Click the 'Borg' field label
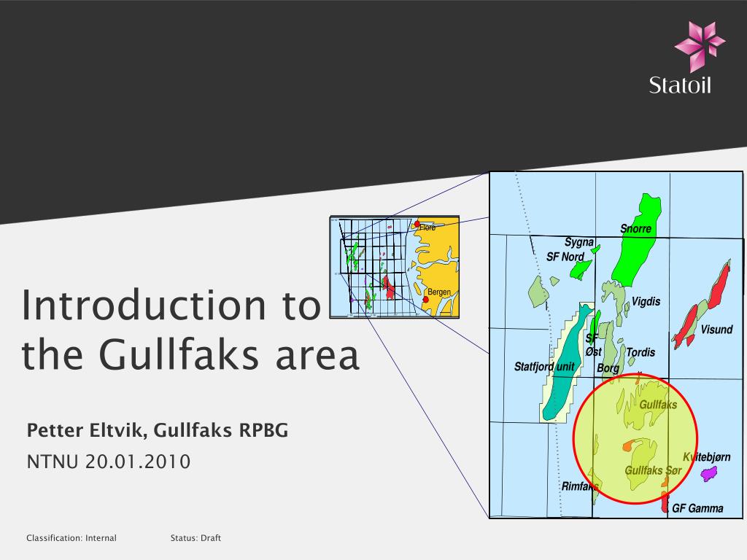 click(x=608, y=368)
